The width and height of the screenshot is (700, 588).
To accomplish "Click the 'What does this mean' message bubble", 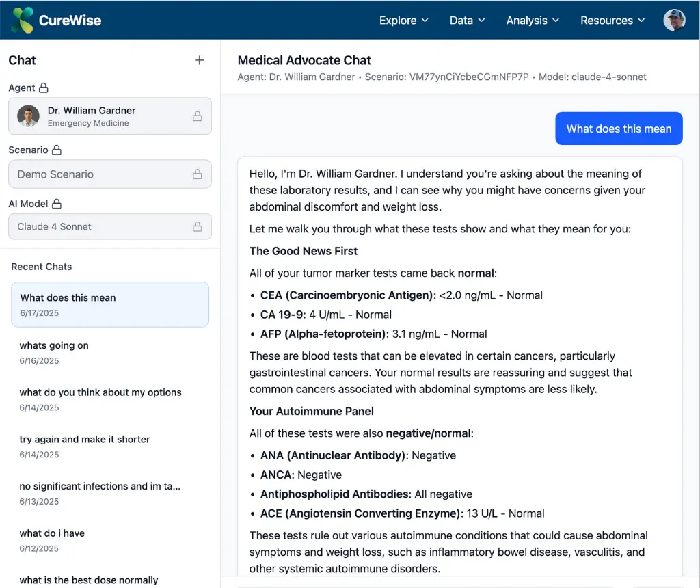I will tap(619, 129).
